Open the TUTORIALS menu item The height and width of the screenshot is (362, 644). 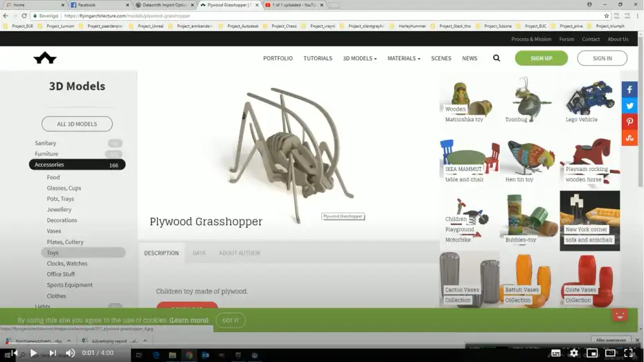coord(317,58)
